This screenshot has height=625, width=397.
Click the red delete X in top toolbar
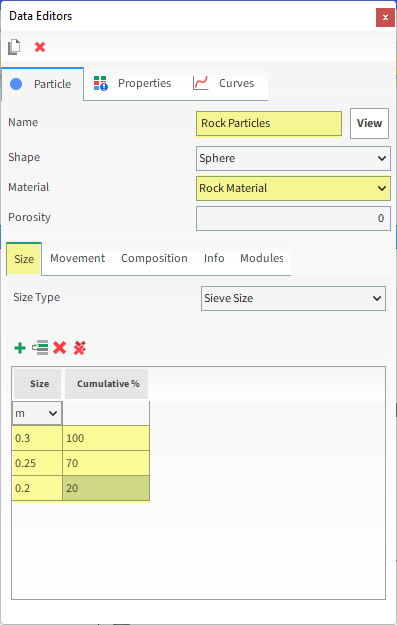pyautogui.click(x=40, y=47)
